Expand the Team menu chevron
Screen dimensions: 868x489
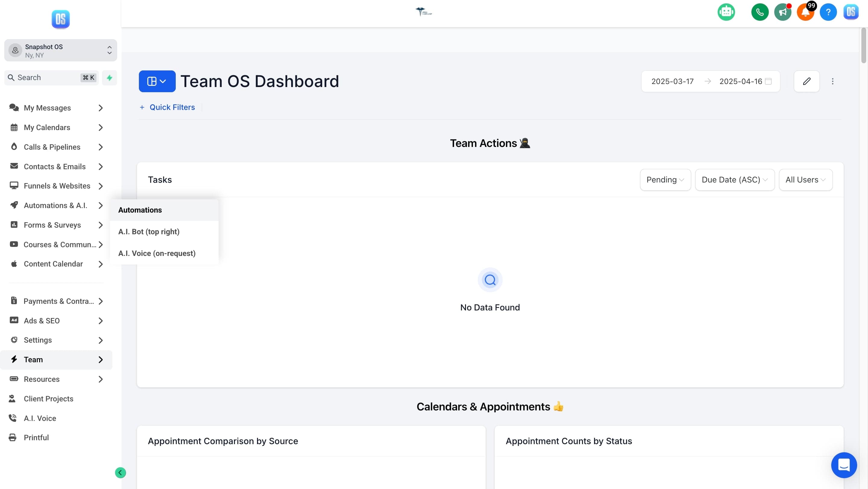coord(100,360)
